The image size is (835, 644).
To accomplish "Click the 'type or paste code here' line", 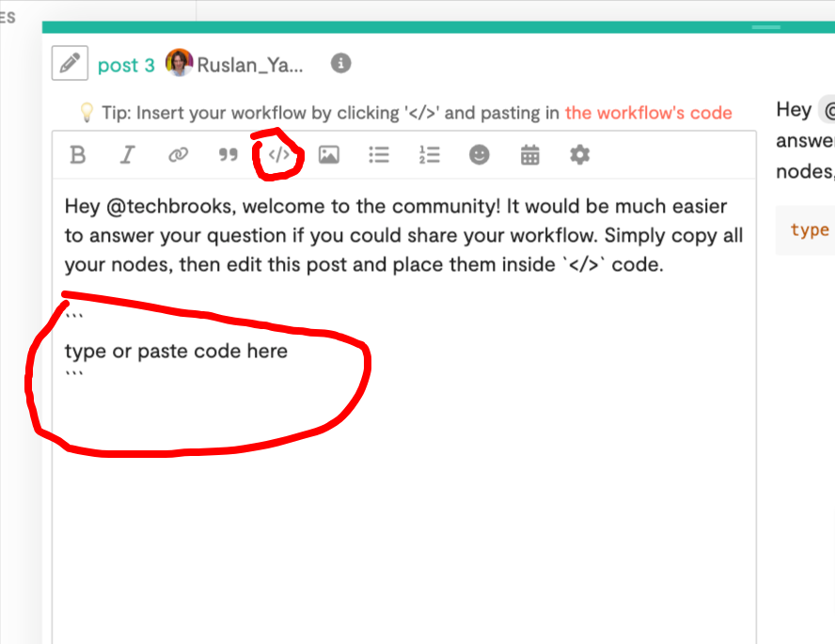I will pos(176,352).
